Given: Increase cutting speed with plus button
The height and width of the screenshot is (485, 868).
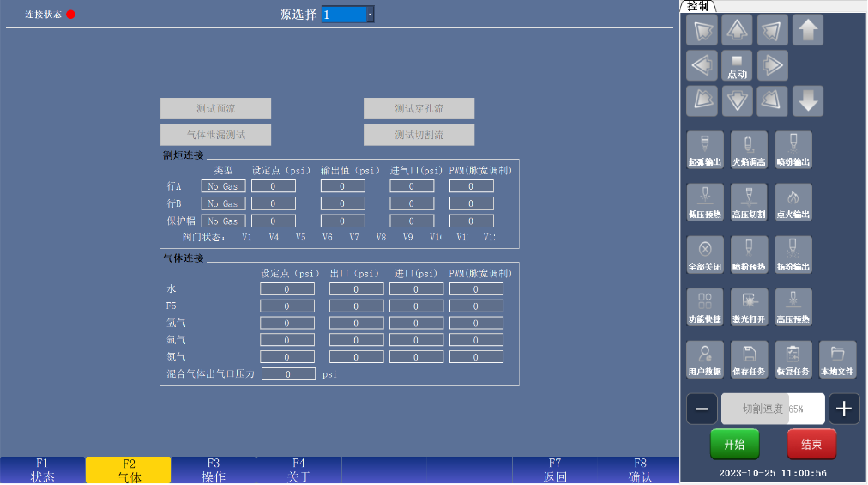Looking at the screenshot, I should pos(844,409).
